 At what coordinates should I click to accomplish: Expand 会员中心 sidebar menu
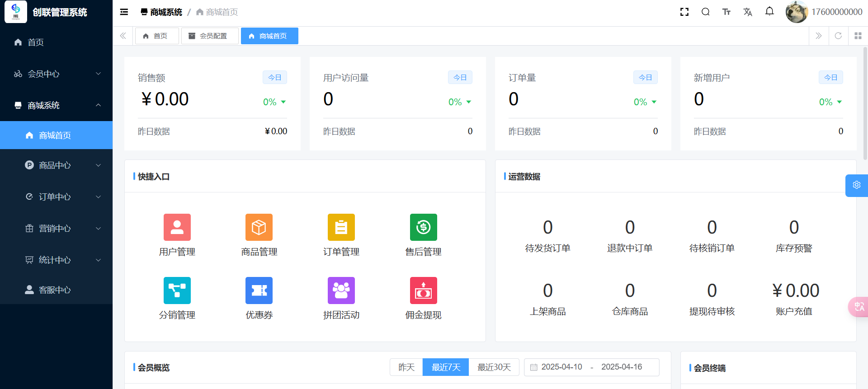click(x=56, y=74)
